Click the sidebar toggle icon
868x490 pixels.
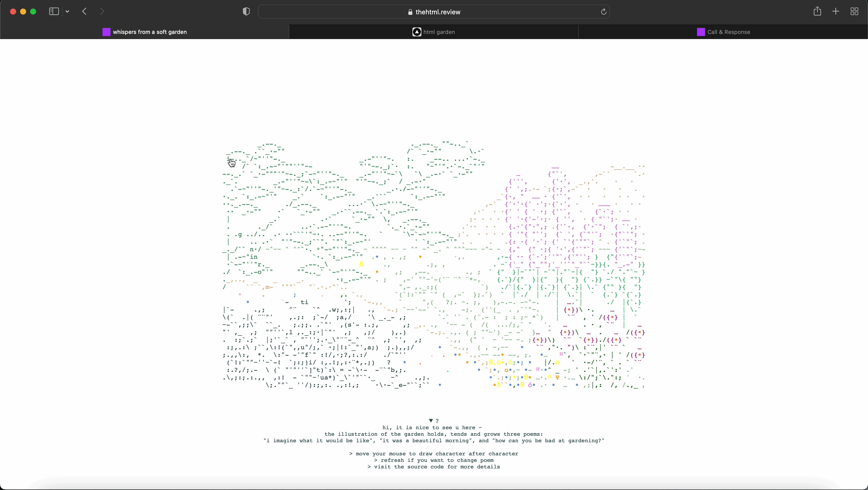pyautogui.click(x=53, y=12)
